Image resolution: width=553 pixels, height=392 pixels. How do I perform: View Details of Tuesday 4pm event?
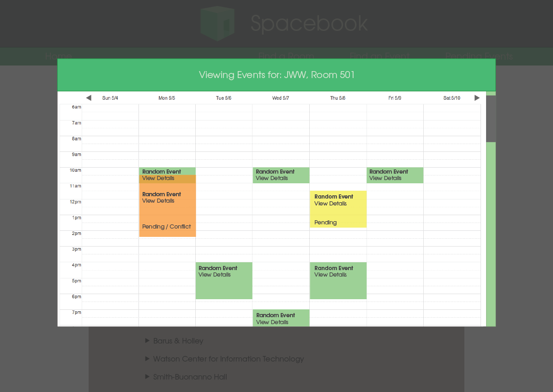coord(215,275)
